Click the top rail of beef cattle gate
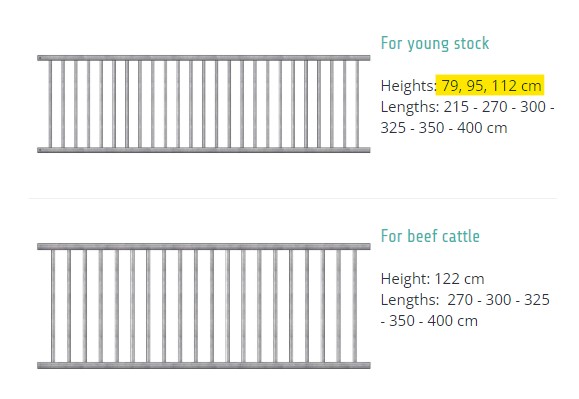The image size is (579, 399). point(203,247)
